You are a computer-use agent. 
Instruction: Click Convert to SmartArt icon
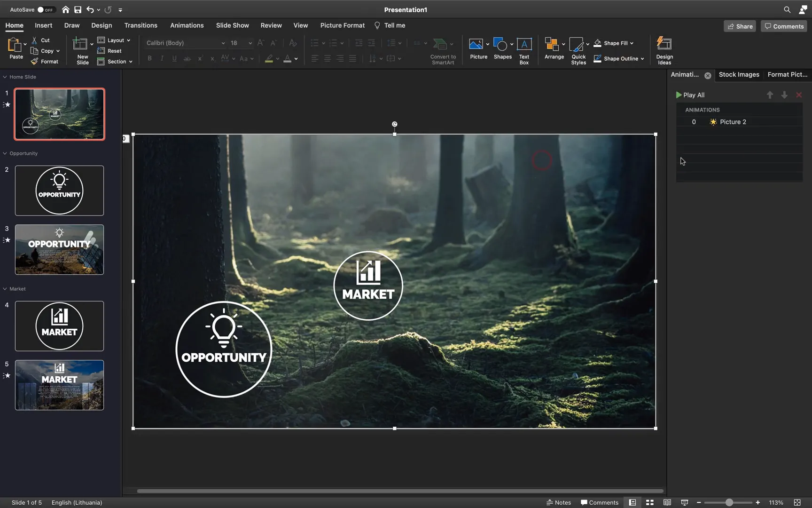440,44
